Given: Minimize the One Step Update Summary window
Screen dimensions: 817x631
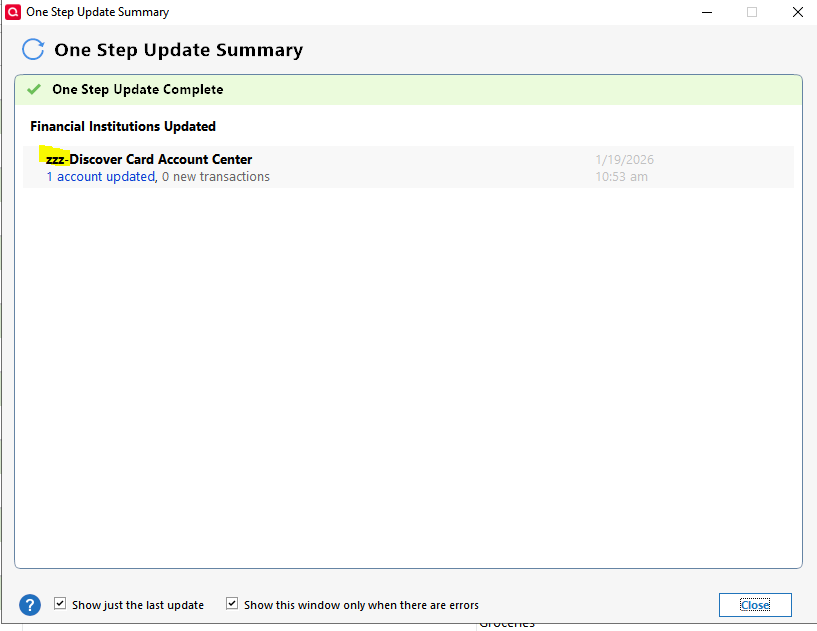Looking at the screenshot, I should coord(707,12).
